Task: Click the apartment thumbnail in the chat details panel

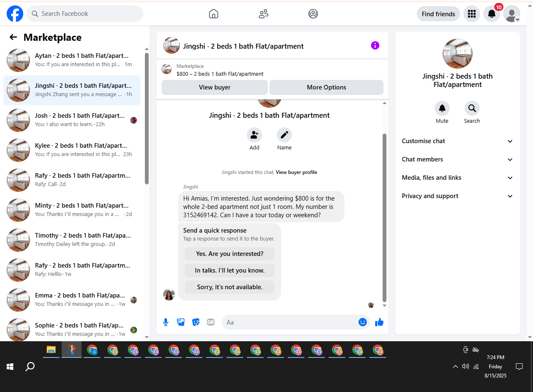Action: point(458,54)
